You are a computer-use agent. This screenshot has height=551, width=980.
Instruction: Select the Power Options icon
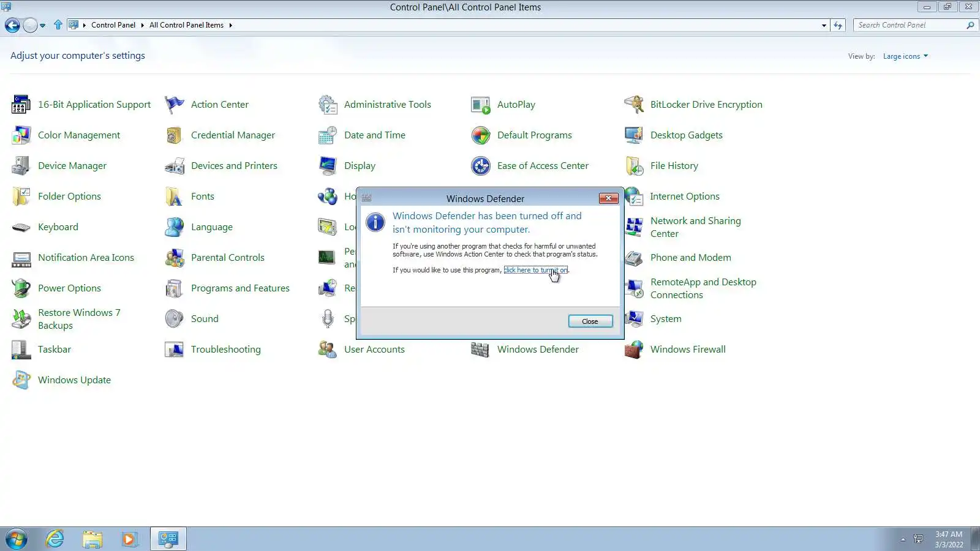coord(21,288)
